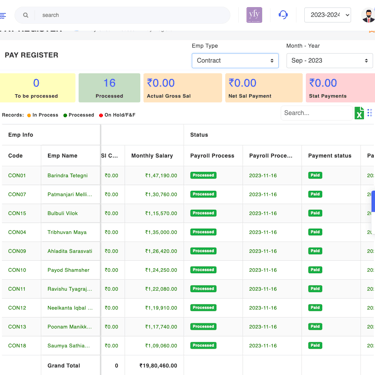
Task: Sort by the Code column header
Action: click(x=15, y=156)
